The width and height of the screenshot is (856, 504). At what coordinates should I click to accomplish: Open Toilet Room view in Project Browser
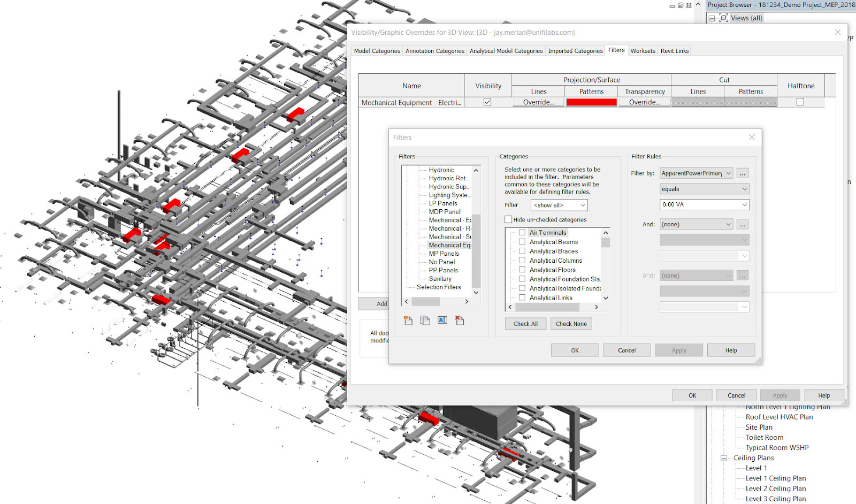point(765,438)
